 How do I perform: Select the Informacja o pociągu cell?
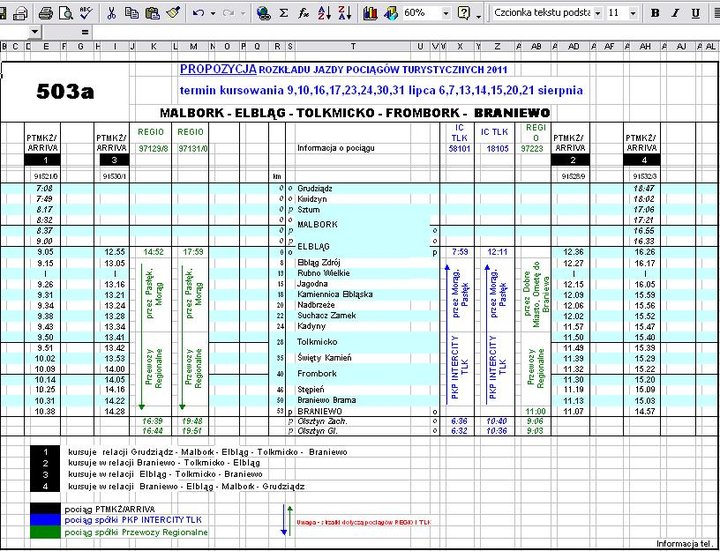[x=334, y=149]
